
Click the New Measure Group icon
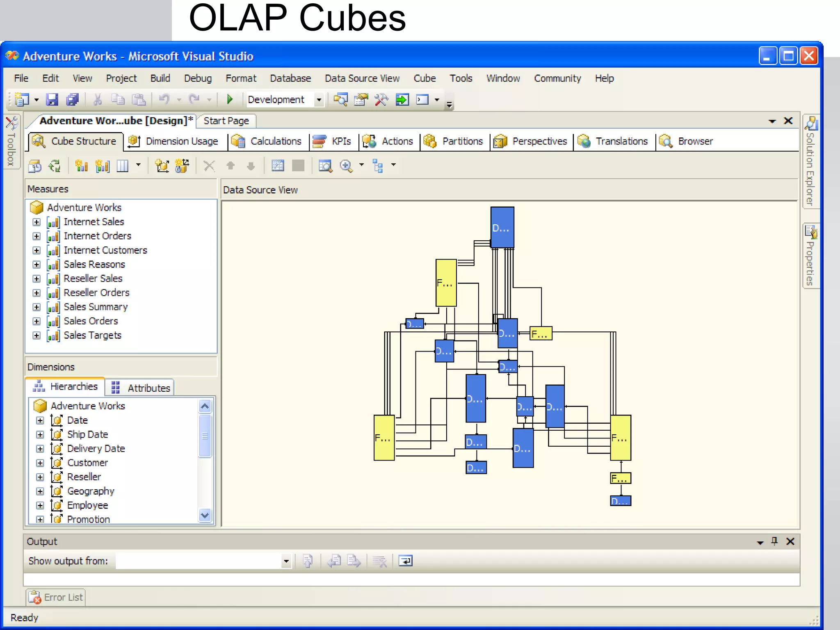(x=102, y=166)
